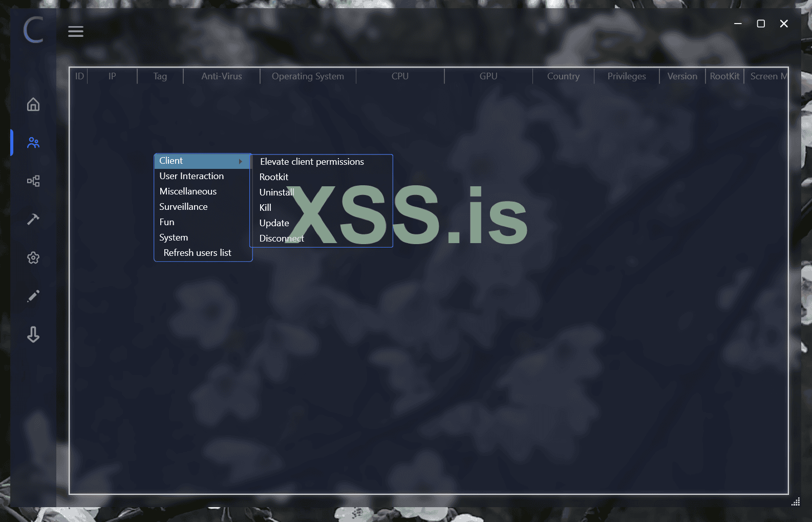812x522 pixels.
Task: Click the RootKit column header
Action: [x=724, y=76]
